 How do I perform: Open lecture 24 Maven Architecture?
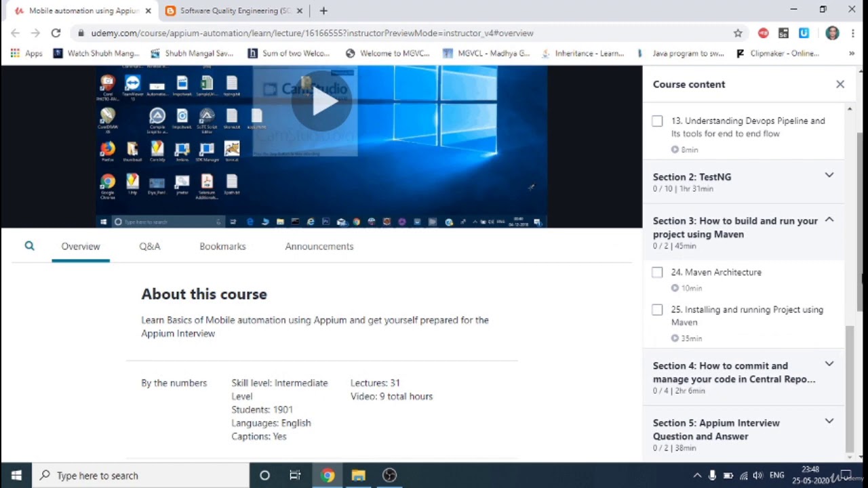[716, 272]
